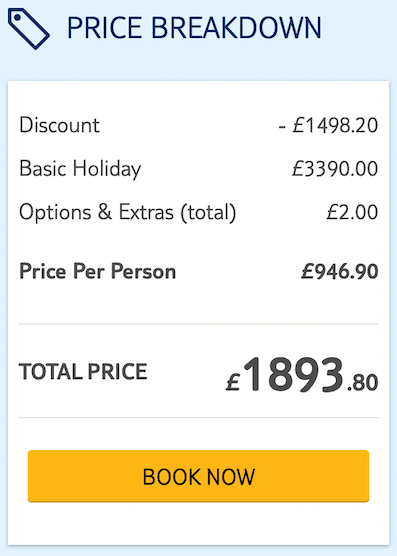397x556 pixels.
Task: Click the .80 pence of total
Action: pos(362,383)
